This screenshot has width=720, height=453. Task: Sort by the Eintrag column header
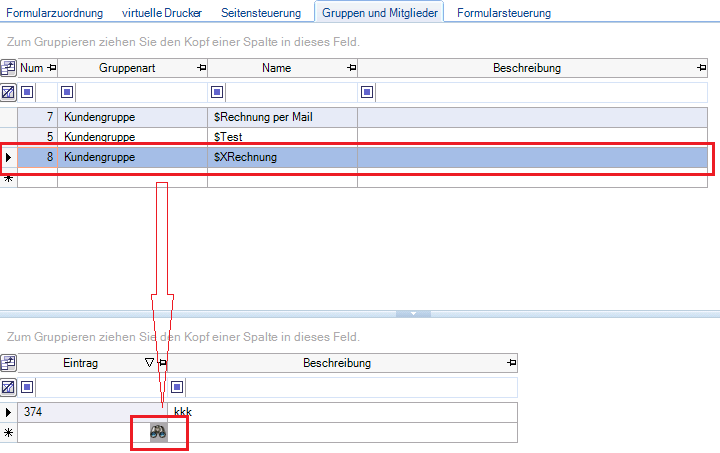(80, 363)
